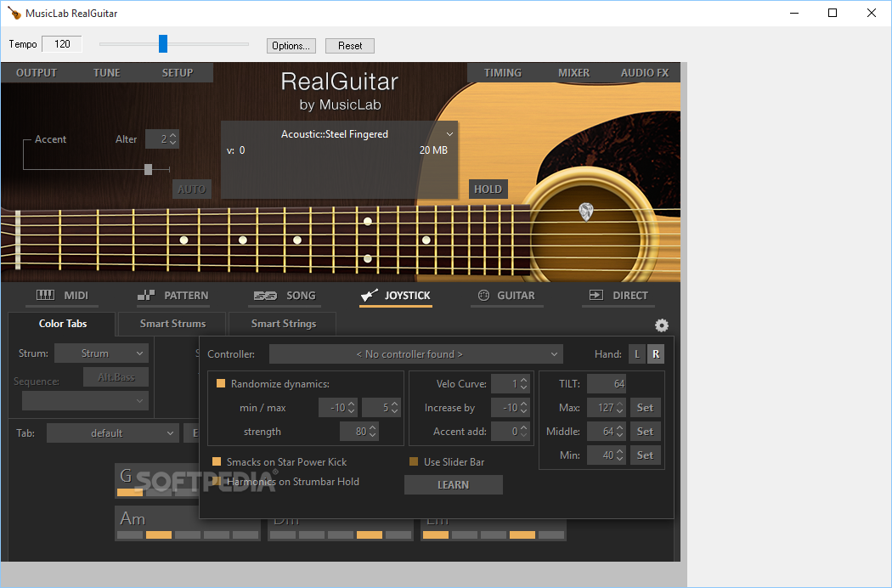Toggle the HOLD button

click(488, 189)
